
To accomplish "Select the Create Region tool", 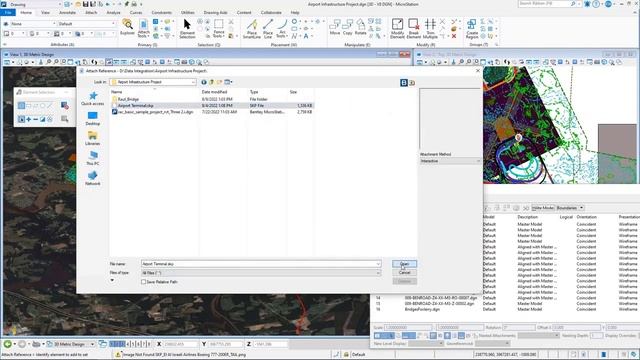I will point(472,29).
